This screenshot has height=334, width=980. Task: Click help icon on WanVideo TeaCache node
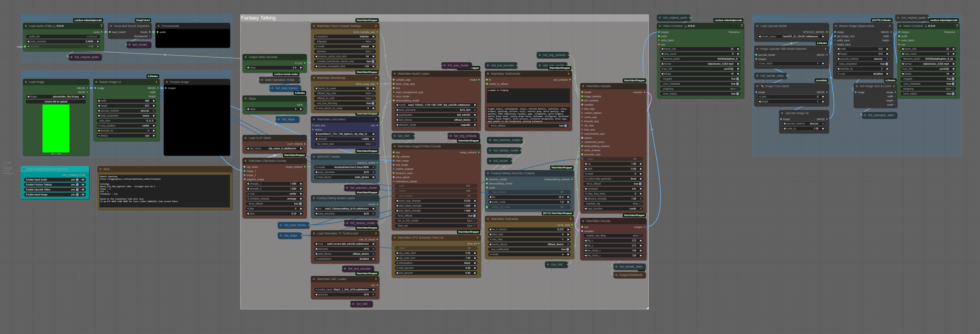(x=570, y=219)
